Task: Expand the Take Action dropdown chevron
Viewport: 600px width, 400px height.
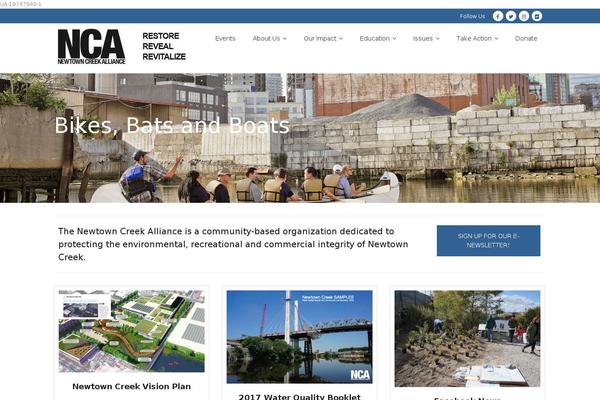Action: click(x=496, y=39)
